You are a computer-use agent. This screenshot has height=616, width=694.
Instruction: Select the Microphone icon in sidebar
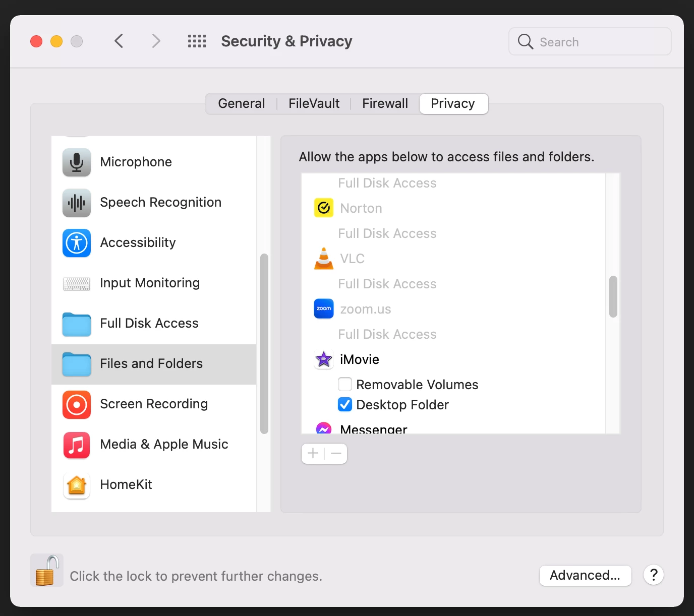click(77, 162)
